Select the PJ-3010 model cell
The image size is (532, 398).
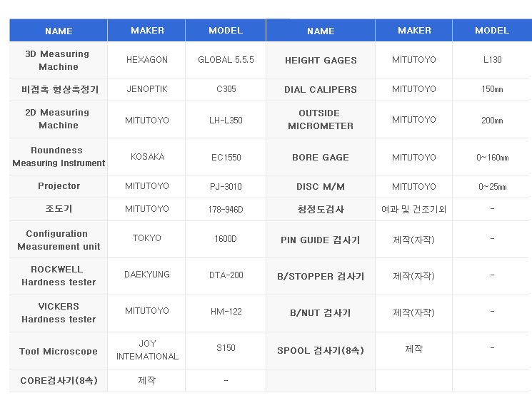226,186
